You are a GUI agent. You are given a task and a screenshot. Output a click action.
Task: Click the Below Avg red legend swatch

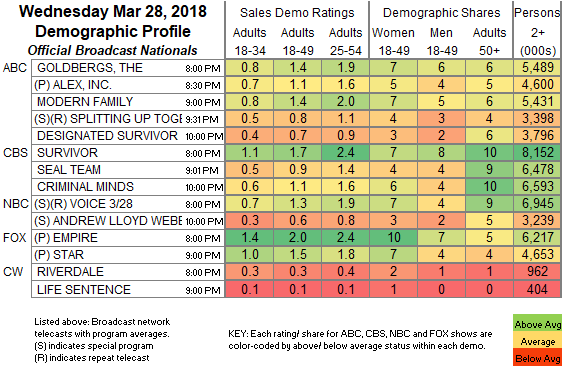tap(537, 358)
